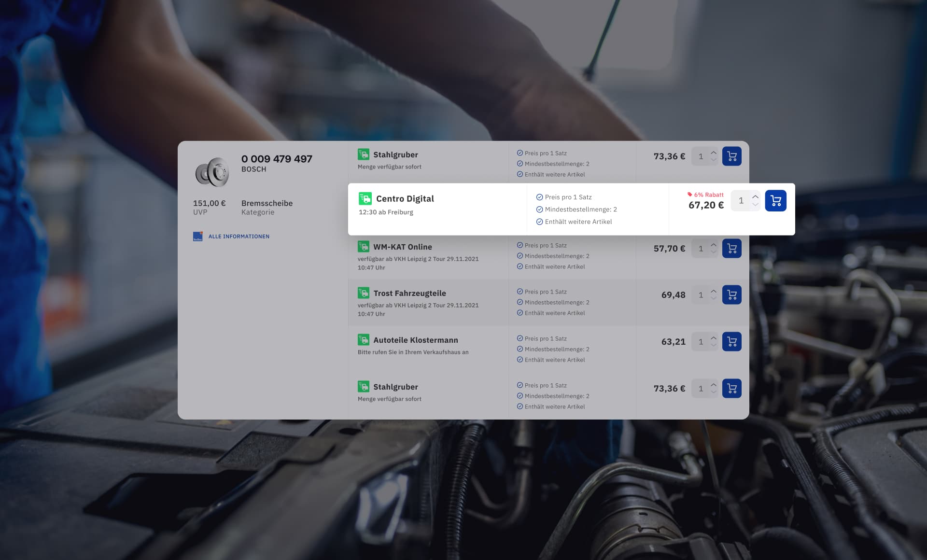927x560 pixels.
Task: Click the delivery truck icon beside Centro Digital
Action: pos(365,198)
